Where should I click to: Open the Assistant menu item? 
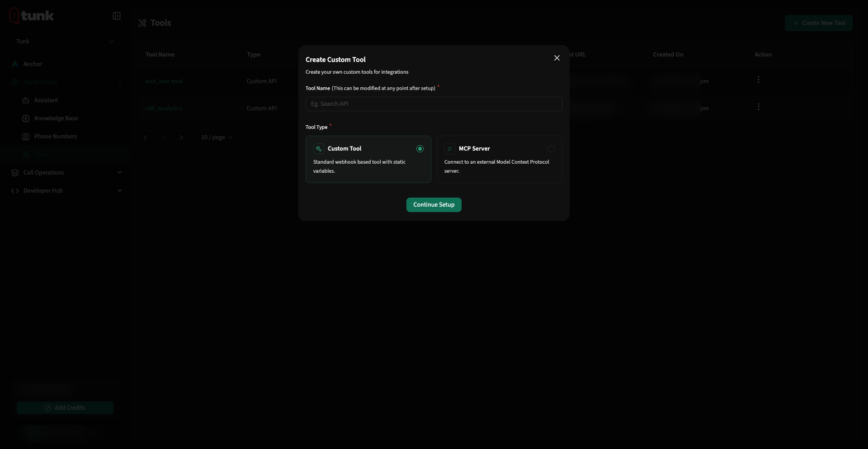point(46,100)
